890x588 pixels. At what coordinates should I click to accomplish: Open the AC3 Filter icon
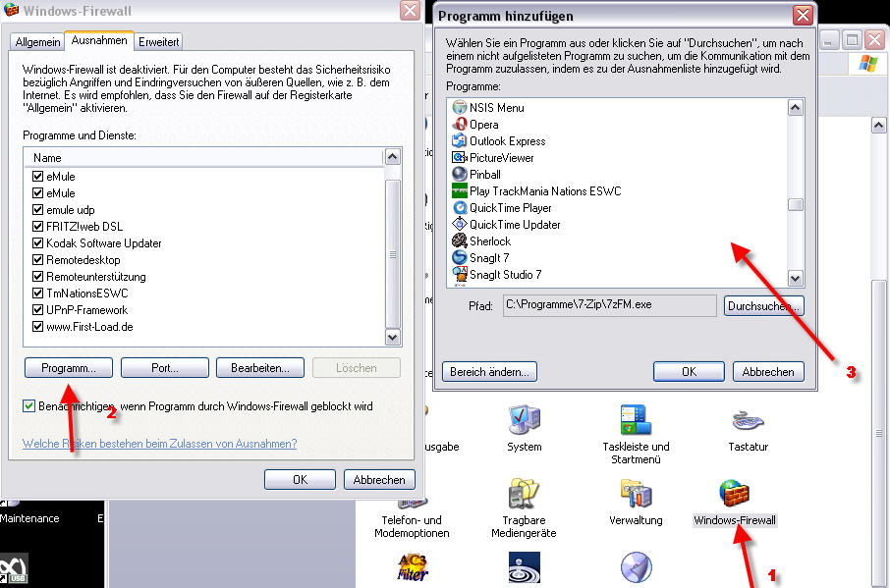pos(412,567)
